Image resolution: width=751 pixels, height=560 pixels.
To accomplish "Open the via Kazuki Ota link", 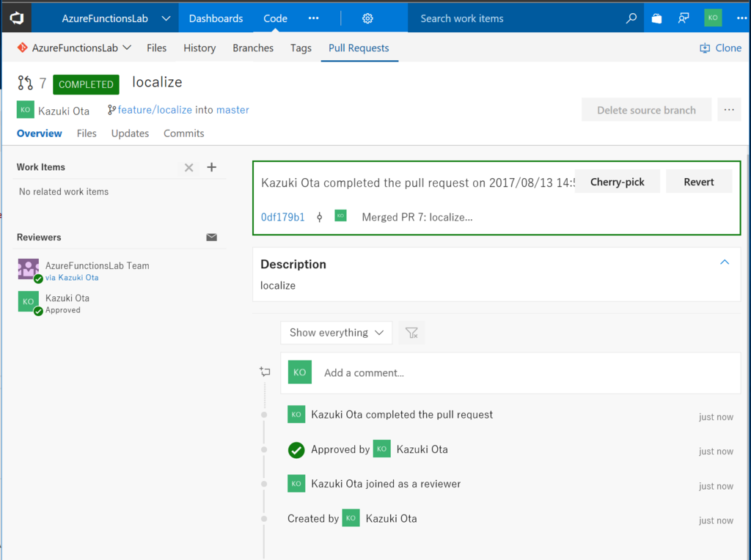I will tap(72, 278).
